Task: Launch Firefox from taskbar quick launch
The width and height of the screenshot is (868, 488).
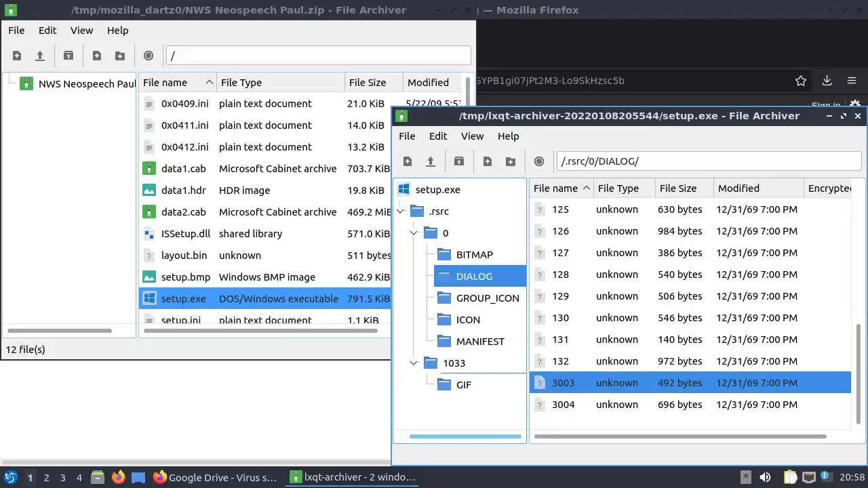Action: [118, 477]
